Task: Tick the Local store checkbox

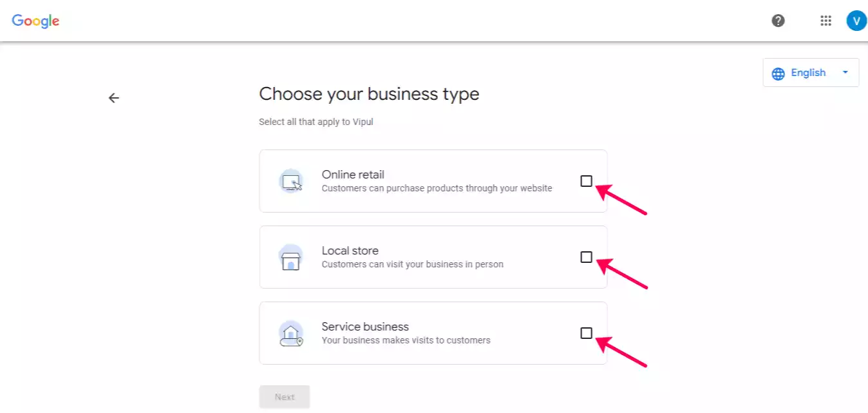Action: tap(586, 257)
